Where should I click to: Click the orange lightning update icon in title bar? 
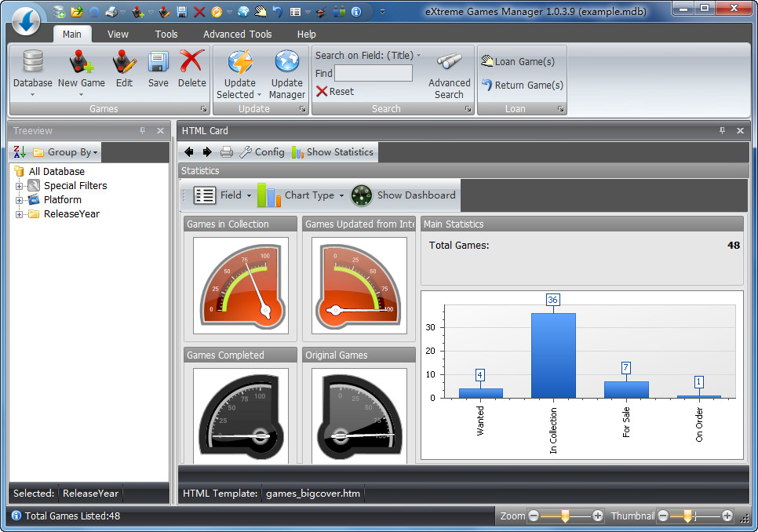pyautogui.click(x=217, y=11)
